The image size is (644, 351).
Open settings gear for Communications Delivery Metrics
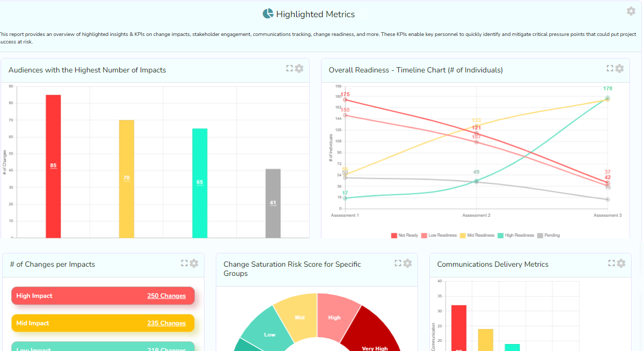[621, 263]
